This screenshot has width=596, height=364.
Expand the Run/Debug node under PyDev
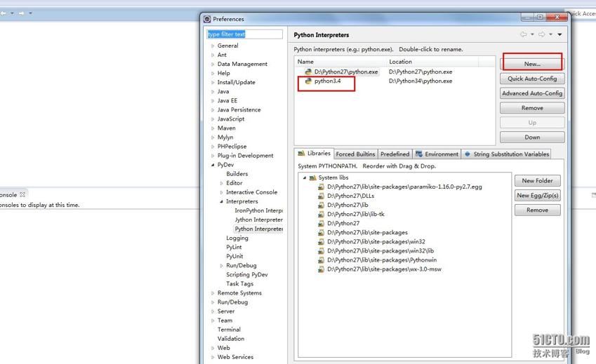(222, 266)
